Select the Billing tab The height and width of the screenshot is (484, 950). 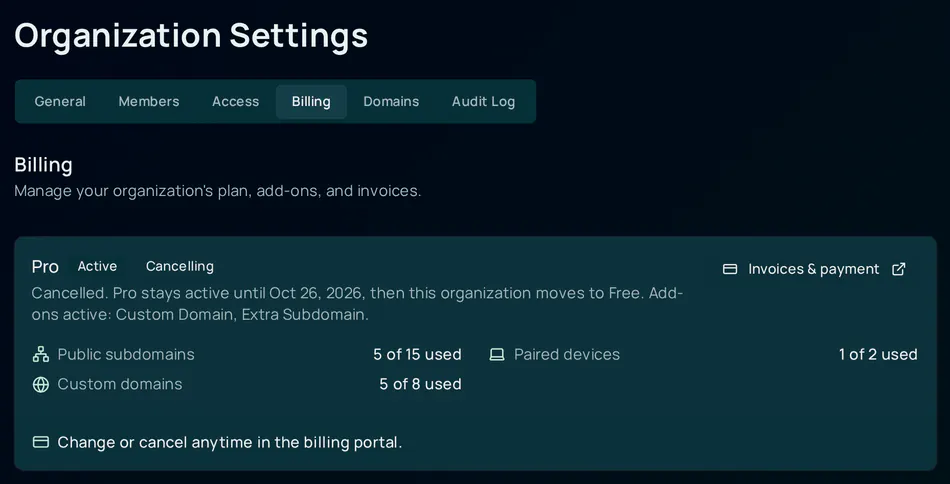click(311, 102)
